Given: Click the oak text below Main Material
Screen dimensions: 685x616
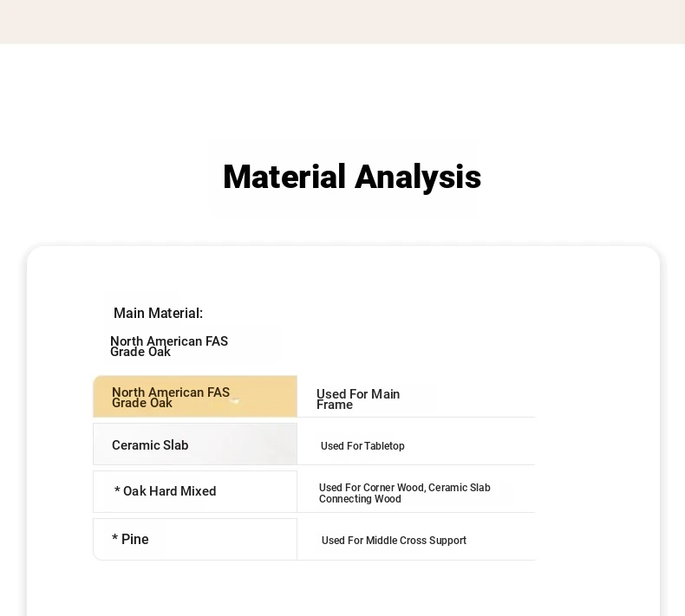Looking at the screenshot, I should point(168,347).
